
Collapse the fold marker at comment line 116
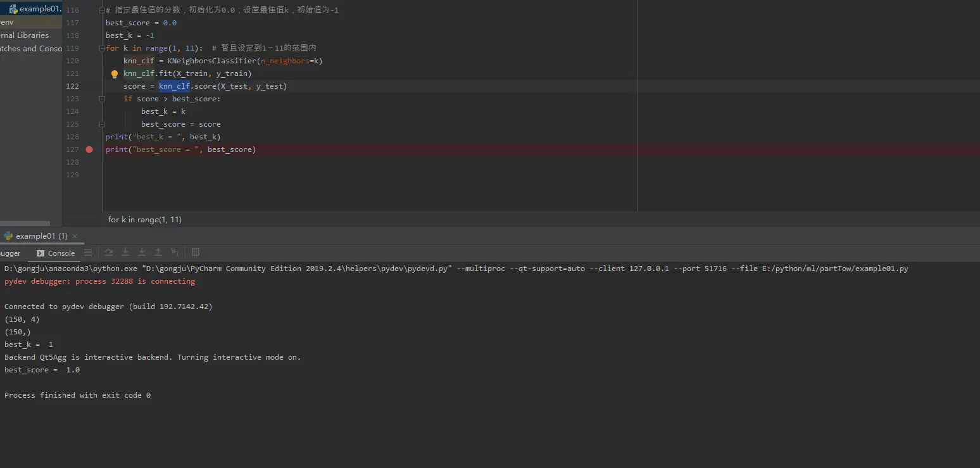pos(102,10)
